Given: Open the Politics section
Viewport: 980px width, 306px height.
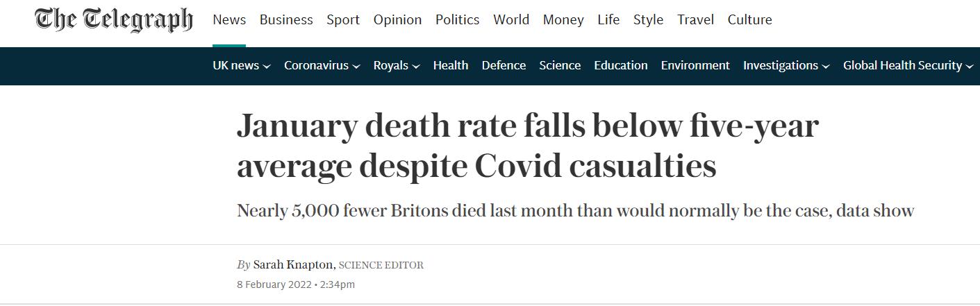Looking at the screenshot, I should point(457,20).
